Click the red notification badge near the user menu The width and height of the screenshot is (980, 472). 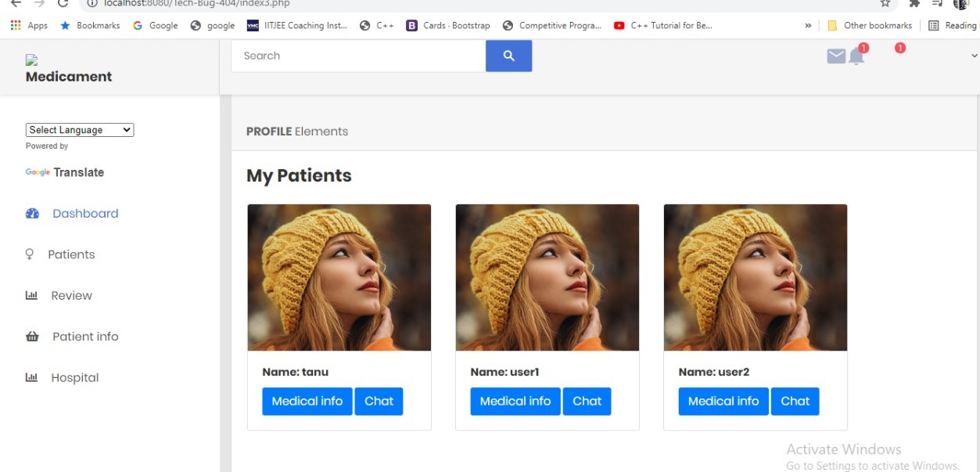pyautogui.click(x=900, y=48)
